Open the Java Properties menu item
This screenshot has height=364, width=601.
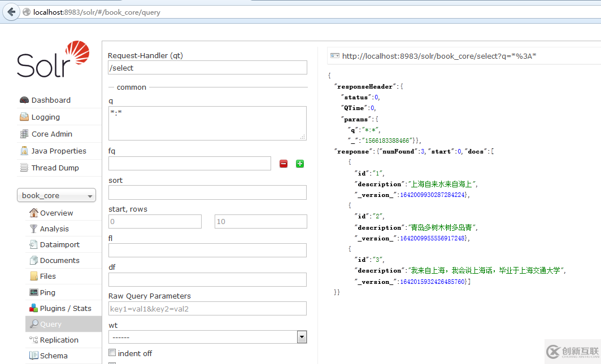click(59, 151)
